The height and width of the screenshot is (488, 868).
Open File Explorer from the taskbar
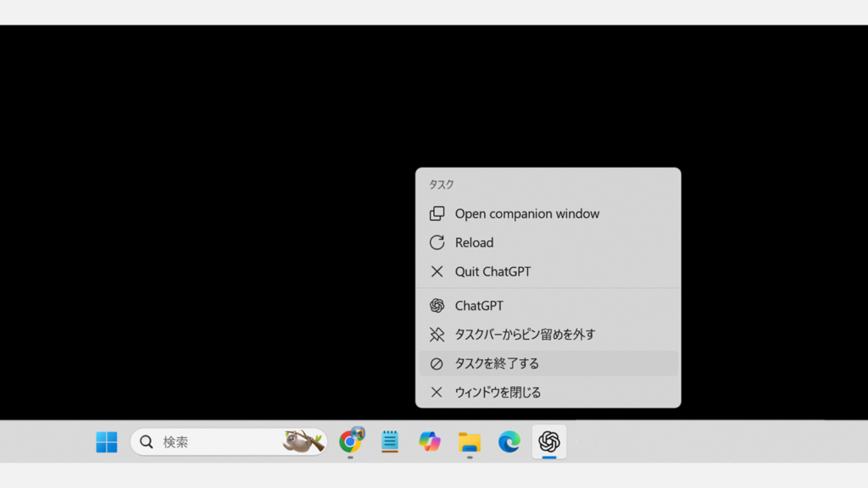pyautogui.click(x=469, y=441)
